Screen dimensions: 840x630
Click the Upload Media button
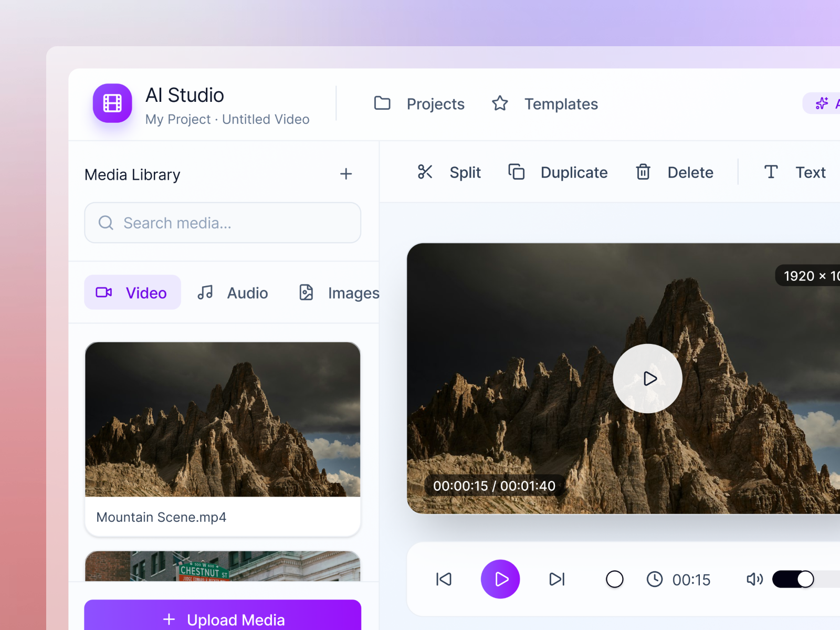[x=223, y=619]
